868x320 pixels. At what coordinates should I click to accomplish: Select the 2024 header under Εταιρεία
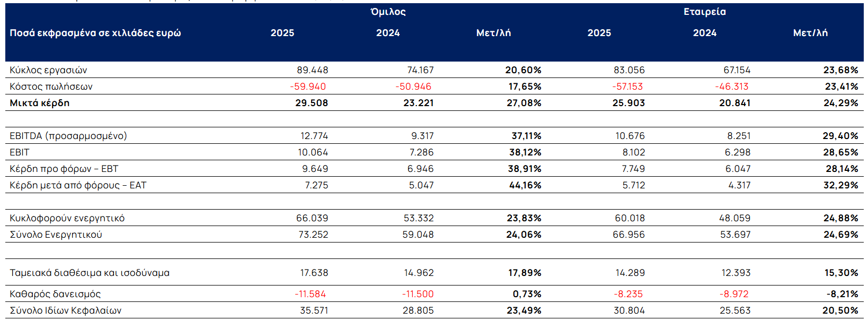(704, 33)
